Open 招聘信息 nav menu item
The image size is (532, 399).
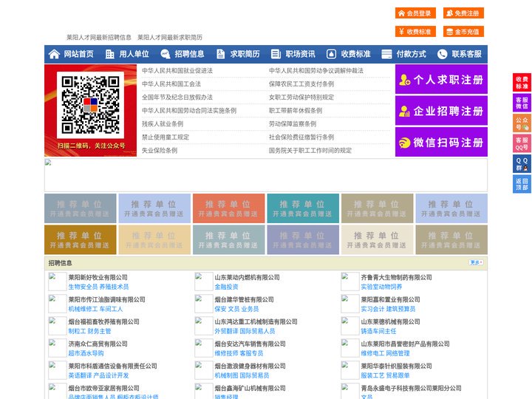[189, 54]
